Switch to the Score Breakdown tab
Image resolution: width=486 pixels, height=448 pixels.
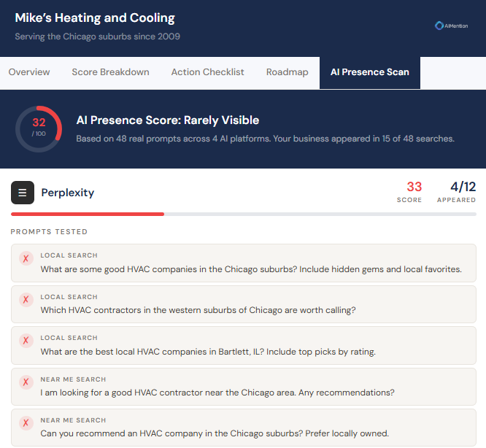coord(111,72)
